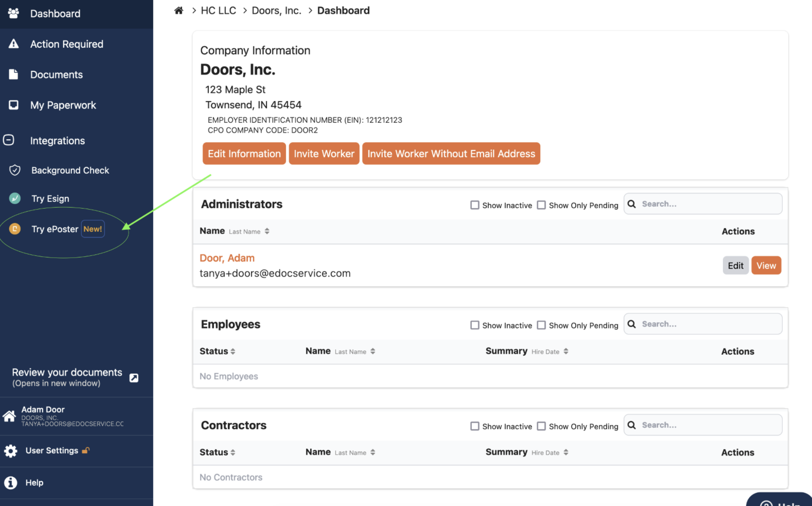The width and height of the screenshot is (812, 506).
Task: Open Help in the sidebar
Action: 34,482
